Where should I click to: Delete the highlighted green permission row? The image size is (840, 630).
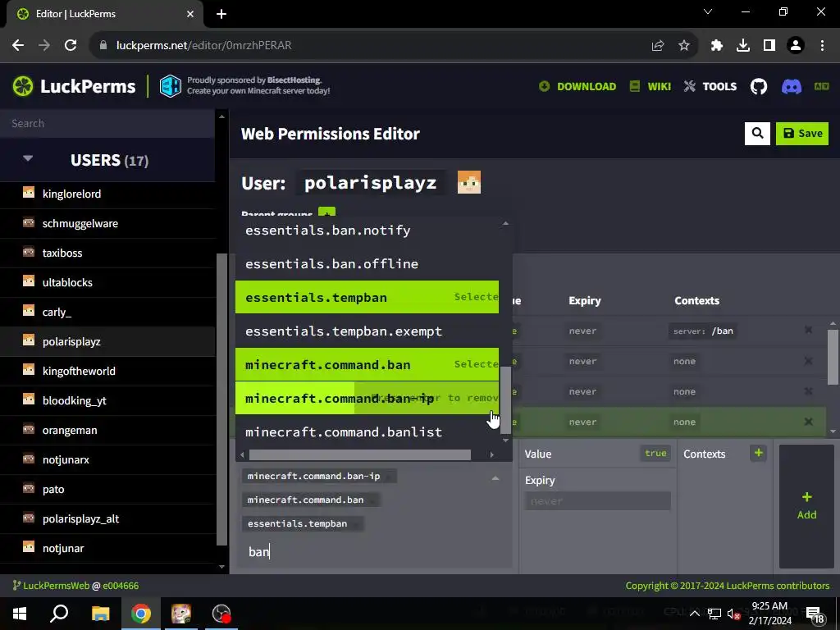tap(808, 422)
